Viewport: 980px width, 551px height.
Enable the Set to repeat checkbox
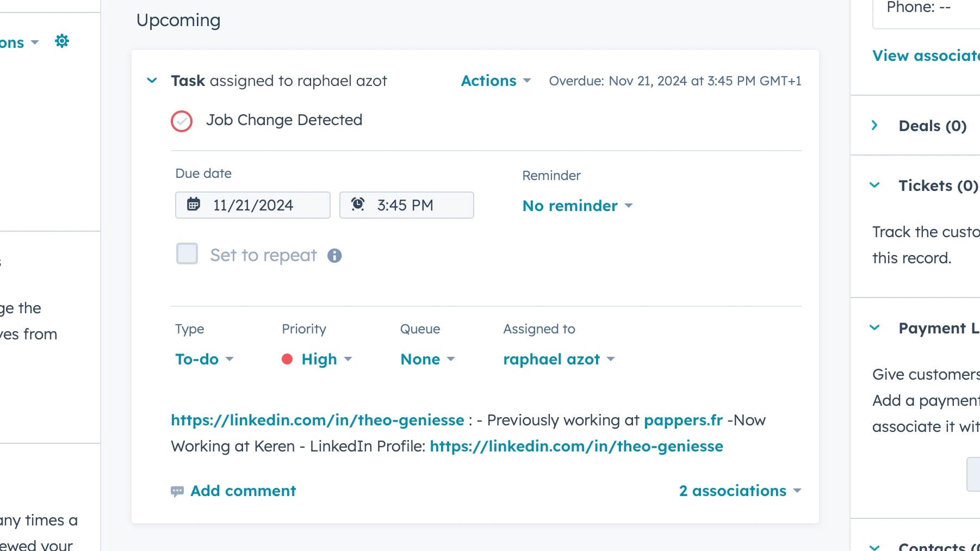click(x=187, y=254)
